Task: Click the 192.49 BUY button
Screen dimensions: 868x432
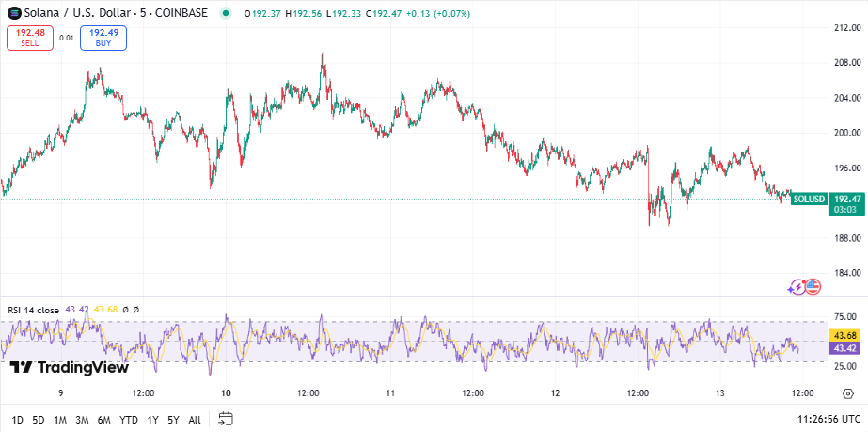Action: coord(103,38)
